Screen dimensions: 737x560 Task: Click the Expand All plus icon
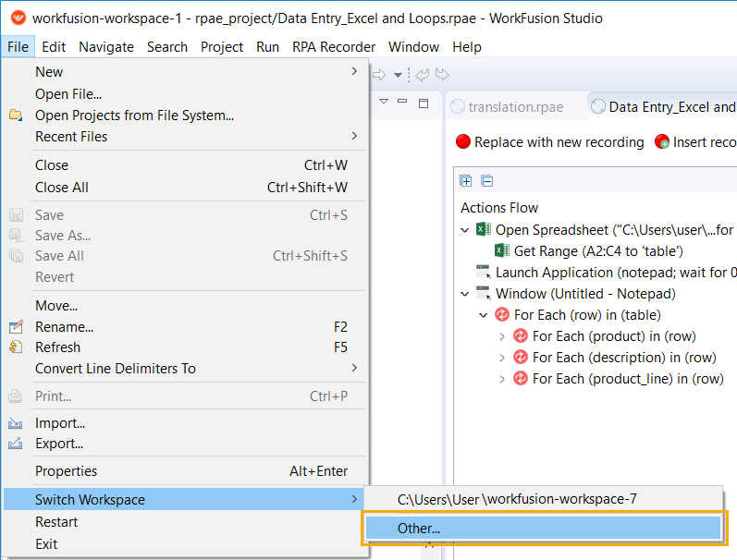466,181
